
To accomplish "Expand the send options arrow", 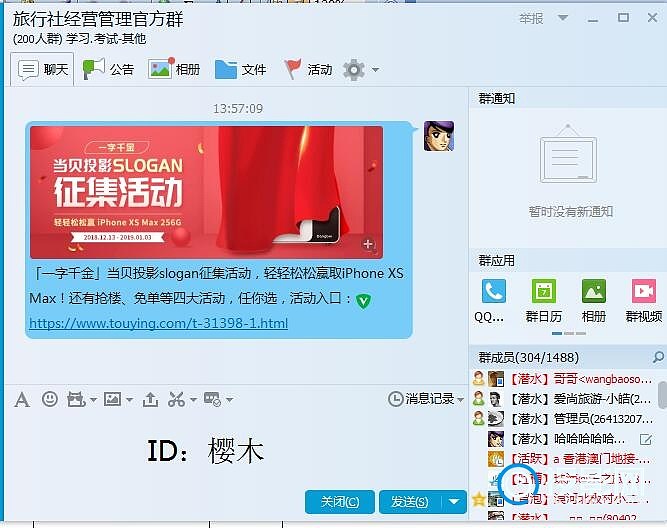I will (454, 502).
